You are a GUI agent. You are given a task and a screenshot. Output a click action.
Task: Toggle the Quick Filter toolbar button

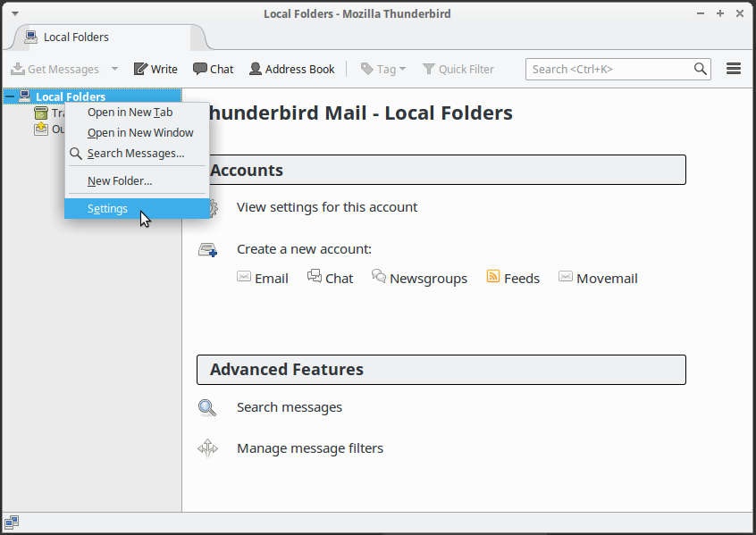[x=458, y=69]
